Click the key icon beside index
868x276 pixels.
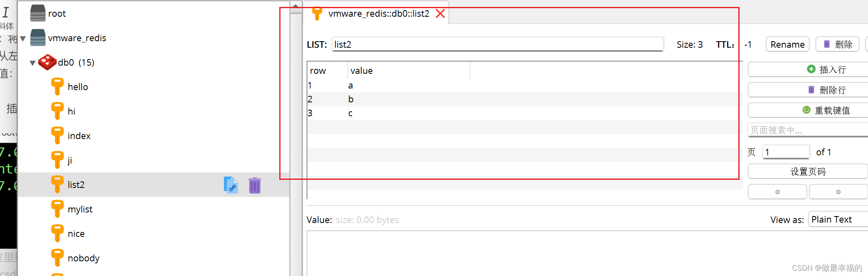click(x=57, y=135)
